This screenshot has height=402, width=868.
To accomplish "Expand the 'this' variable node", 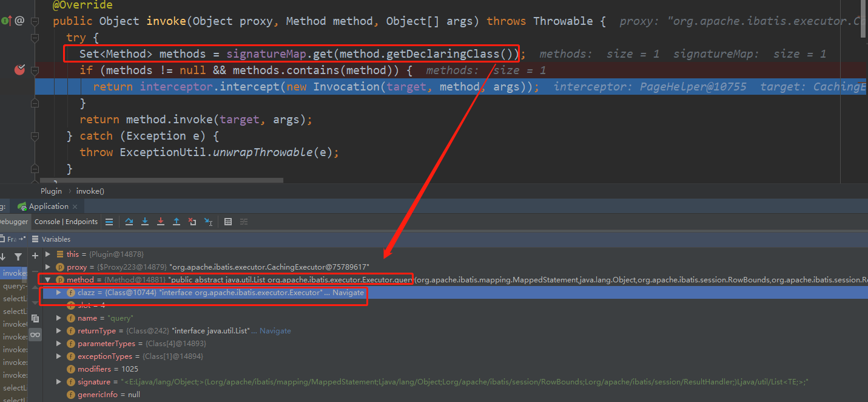I will (x=49, y=254).
